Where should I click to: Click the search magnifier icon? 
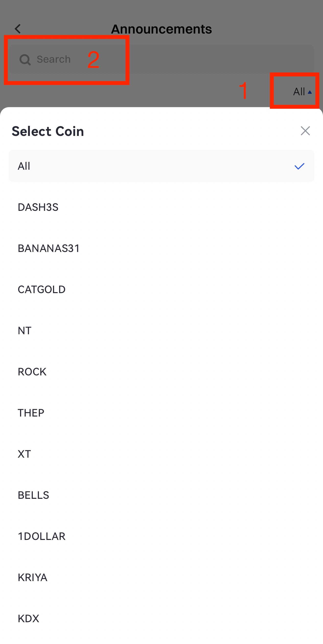pos(25,60)
